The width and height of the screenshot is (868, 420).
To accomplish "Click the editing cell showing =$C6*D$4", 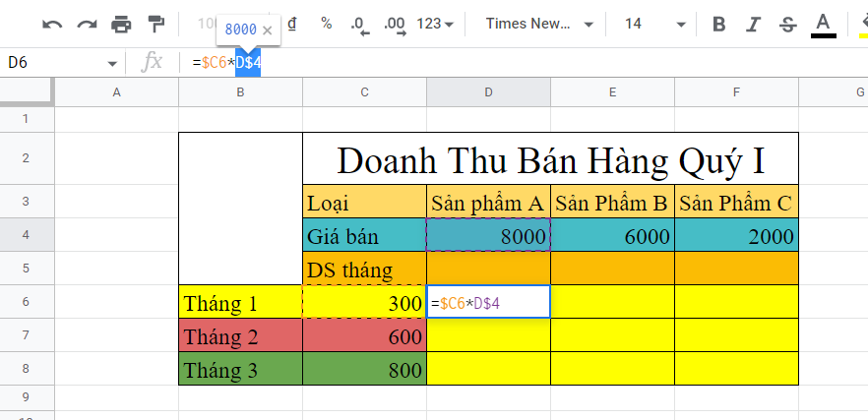I will click(488, 302).
